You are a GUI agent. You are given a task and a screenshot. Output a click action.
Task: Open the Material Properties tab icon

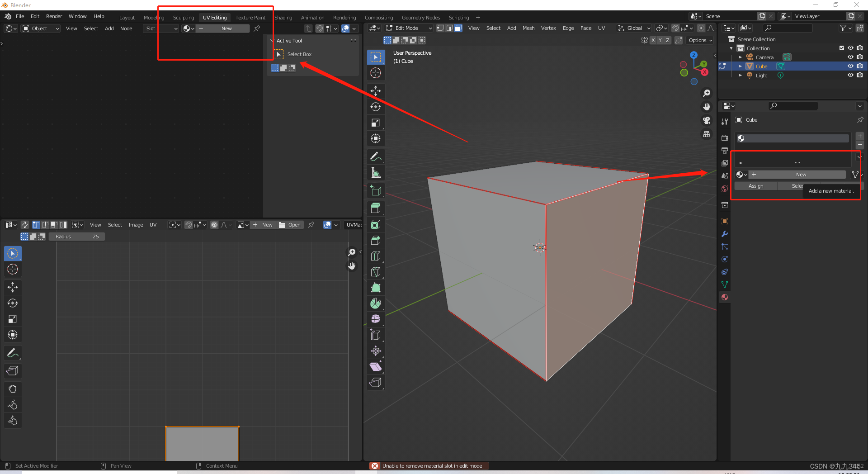(x=725, y=297)
